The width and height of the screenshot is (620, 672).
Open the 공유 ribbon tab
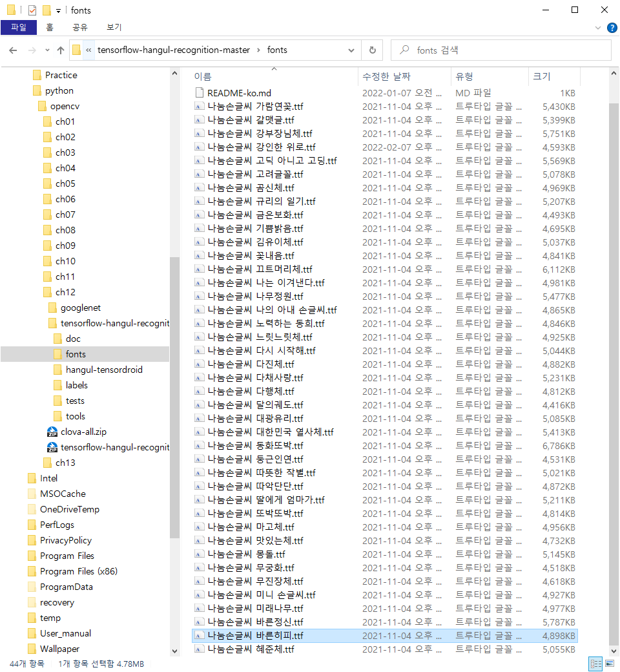79,27
